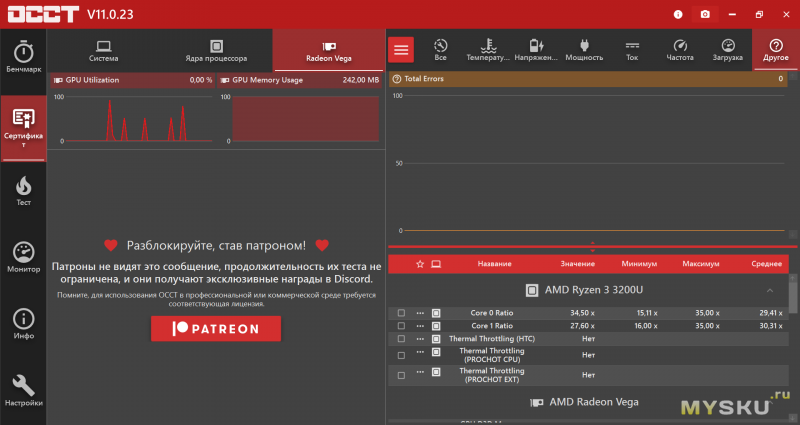Tick Thermal Throttling (PROCHOT CPU) checkbox

click(402, 355)
